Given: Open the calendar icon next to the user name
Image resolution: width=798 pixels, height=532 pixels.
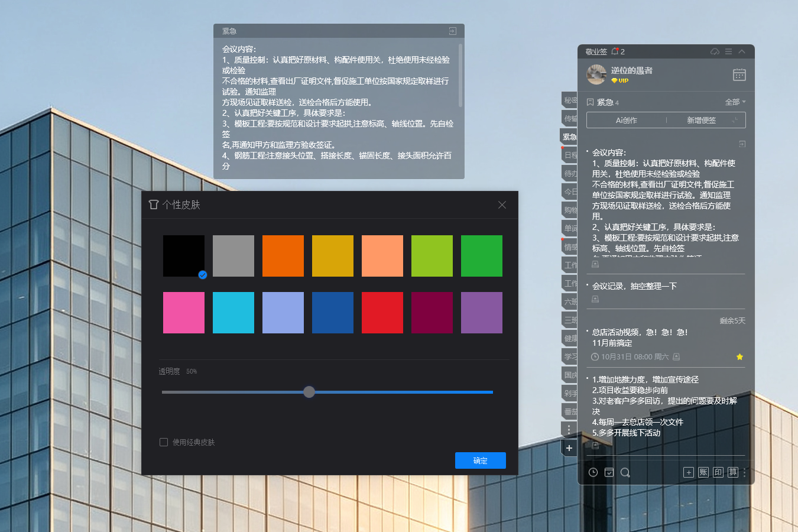Looking at the screenshot, I should pyautogui.click(x=739, y=74).
